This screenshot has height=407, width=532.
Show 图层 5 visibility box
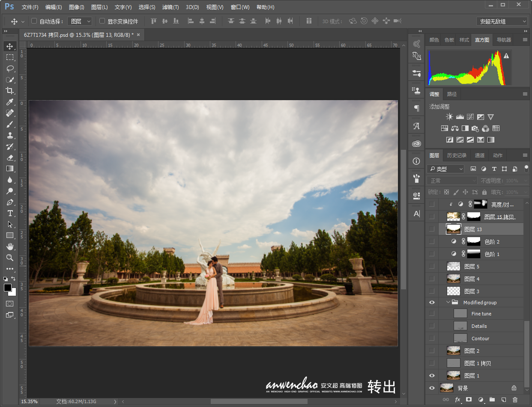pos(432,267)
